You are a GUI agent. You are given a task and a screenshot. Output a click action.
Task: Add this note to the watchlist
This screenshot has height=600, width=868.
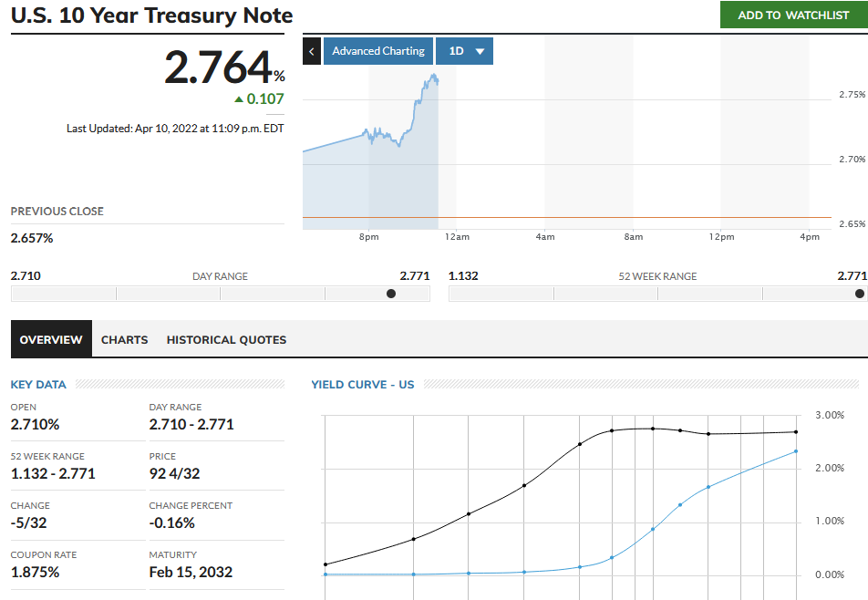[x=794, y=15]
